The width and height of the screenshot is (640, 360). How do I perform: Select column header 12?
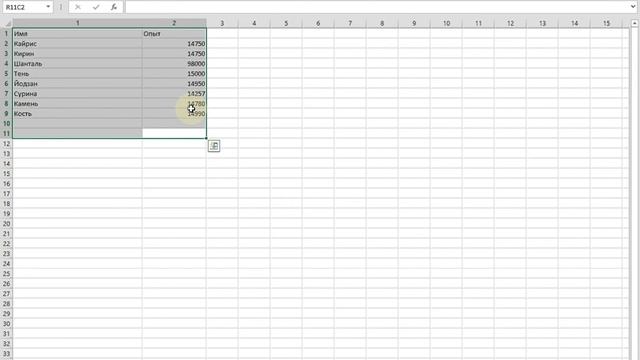coord(510,23)
